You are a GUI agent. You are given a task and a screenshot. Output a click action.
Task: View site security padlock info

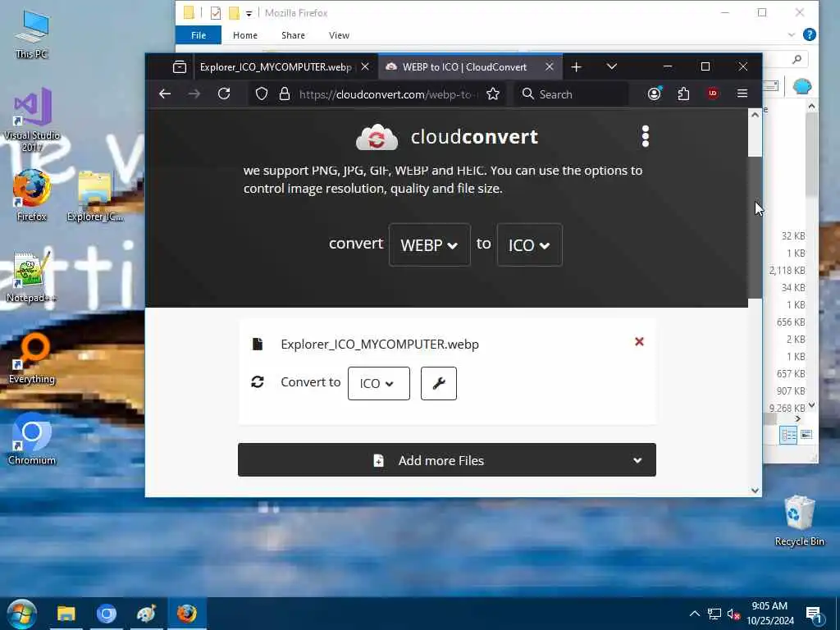click(285, 94)
